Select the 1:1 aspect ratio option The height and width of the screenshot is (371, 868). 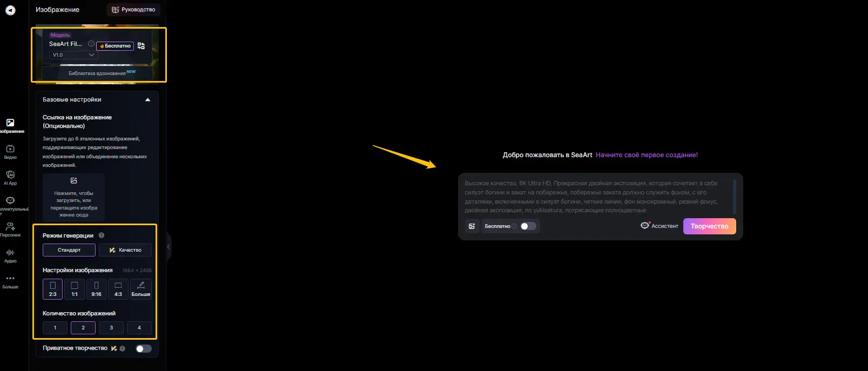[x=75, y=289]
